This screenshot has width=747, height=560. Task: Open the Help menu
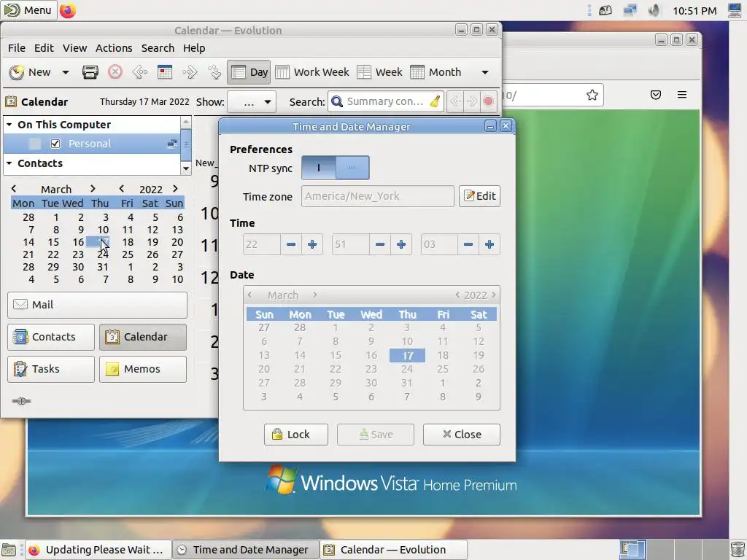pos(194,47)
